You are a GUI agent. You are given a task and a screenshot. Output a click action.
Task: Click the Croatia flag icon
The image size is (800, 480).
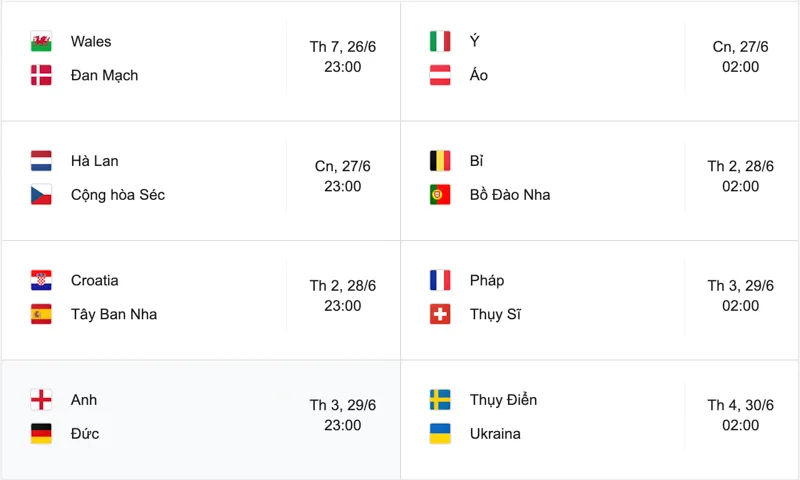click(x=41, y=280)
